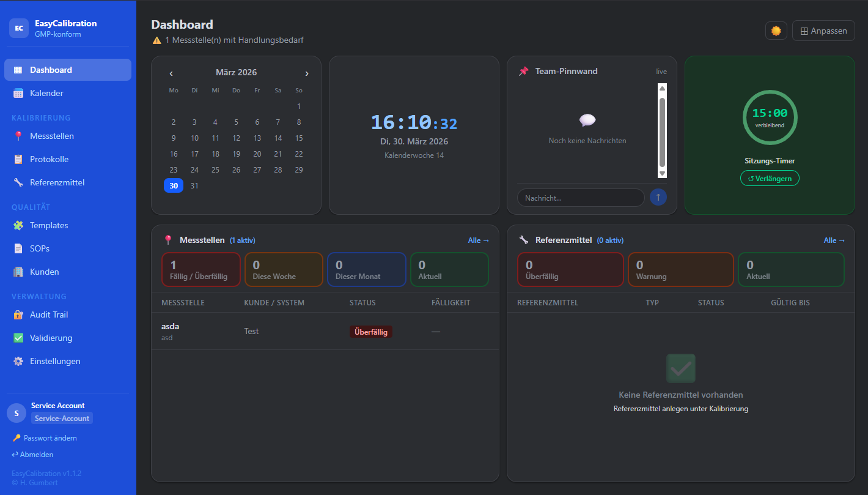Image resolution: width=868 pixels, height=495 pixels.
Task: Send message with the arrow-up button
Action: point(658,198)
